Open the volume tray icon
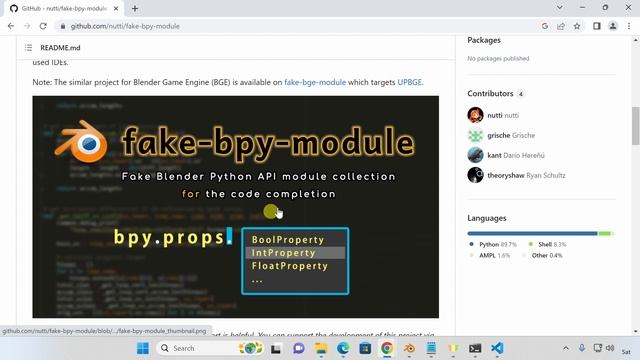 (x=610, y=348)
